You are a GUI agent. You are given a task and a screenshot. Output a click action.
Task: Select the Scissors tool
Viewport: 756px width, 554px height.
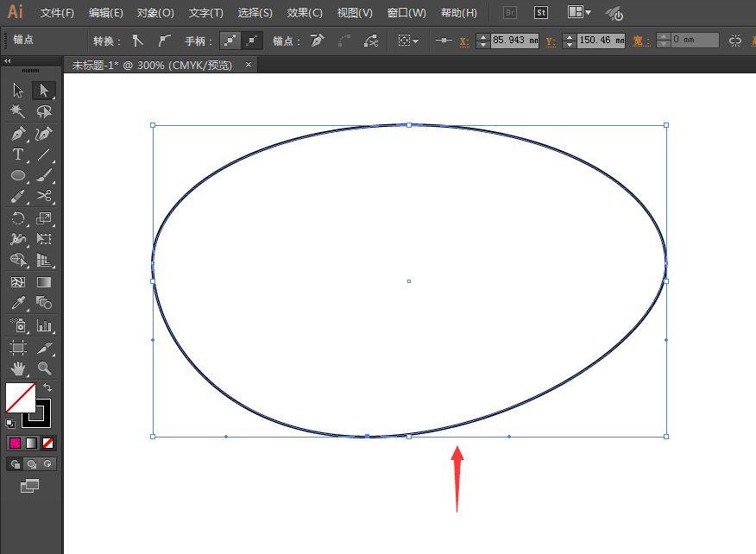click(x=44, y=197)
